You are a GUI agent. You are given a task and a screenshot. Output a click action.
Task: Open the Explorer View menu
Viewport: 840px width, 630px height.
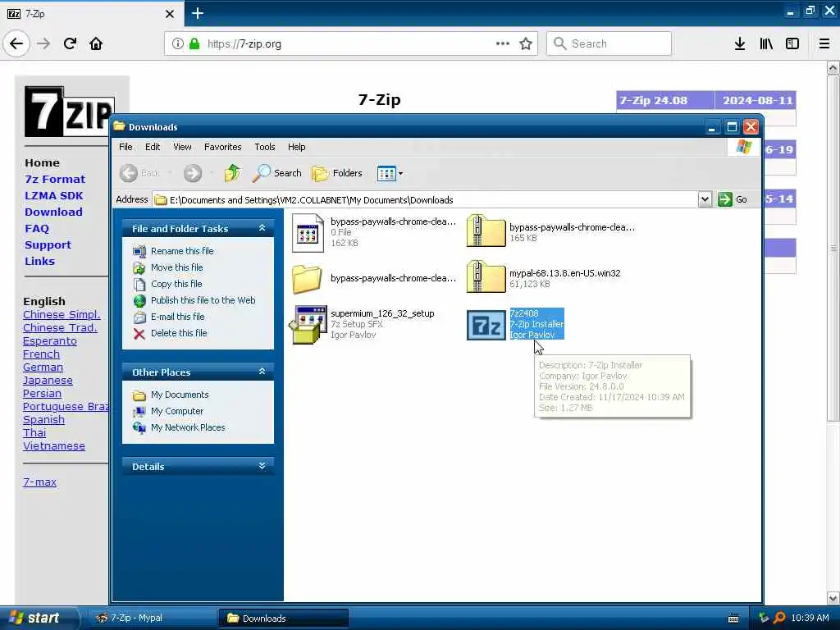(x=182, y=147)
